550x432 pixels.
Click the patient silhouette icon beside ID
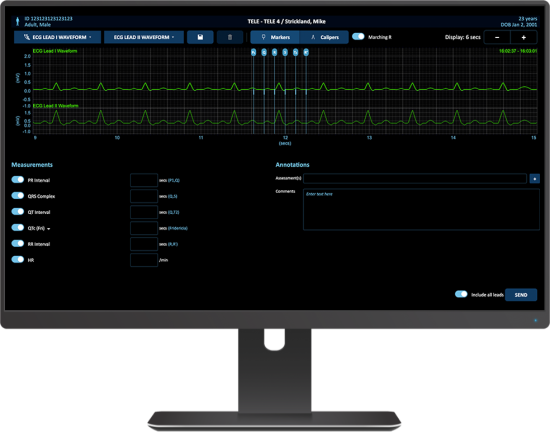18,22
